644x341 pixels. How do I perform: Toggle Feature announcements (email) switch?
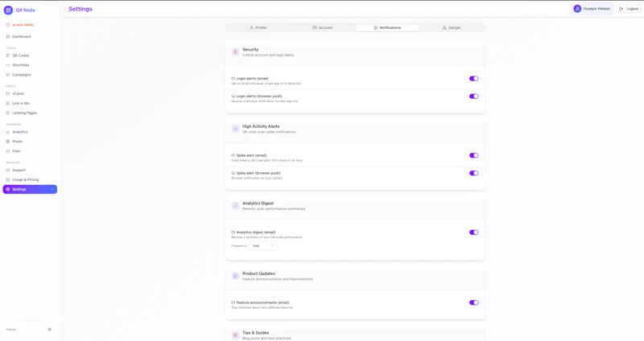(x=474, y=302)
